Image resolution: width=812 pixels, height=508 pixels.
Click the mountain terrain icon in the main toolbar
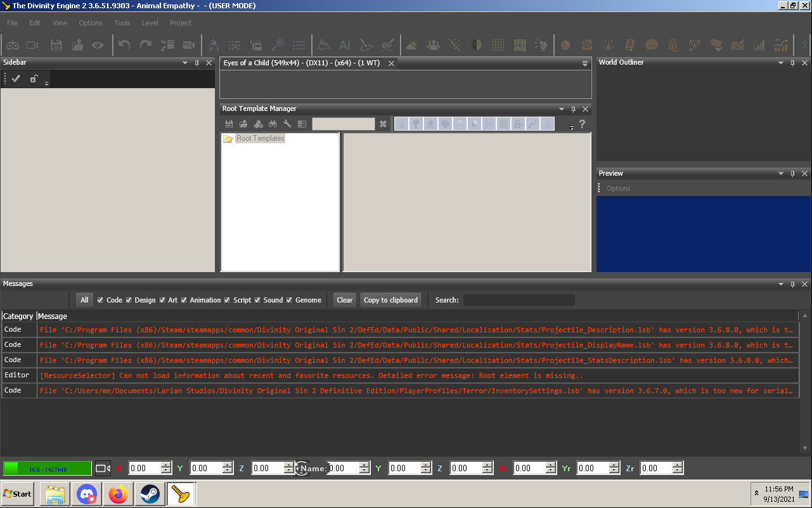(323, 45)
